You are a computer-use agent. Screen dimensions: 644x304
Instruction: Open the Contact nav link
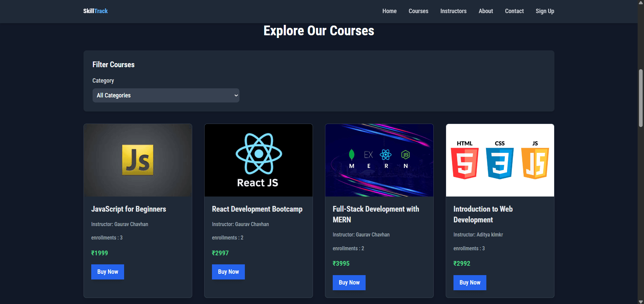click(x=514, y=11)
